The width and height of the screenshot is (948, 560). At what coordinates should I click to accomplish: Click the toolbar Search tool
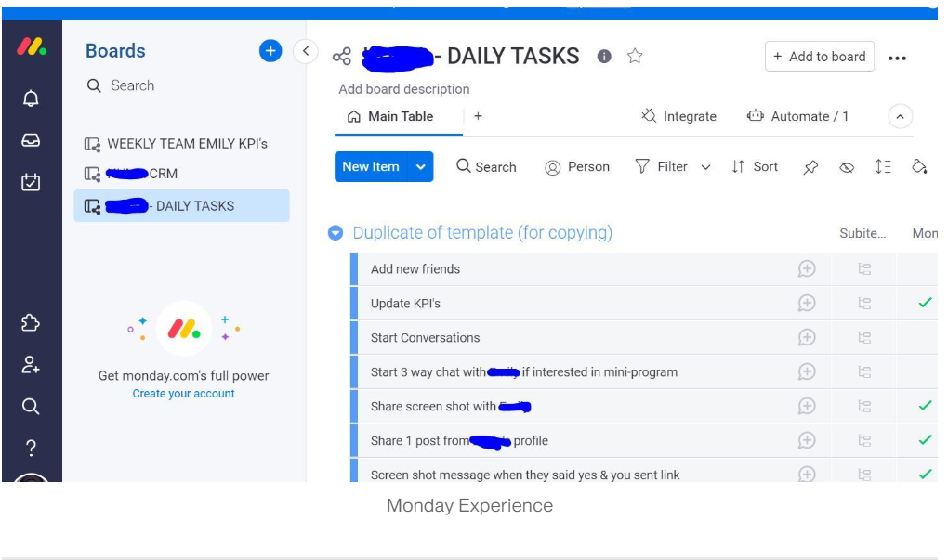click(486, 167)
